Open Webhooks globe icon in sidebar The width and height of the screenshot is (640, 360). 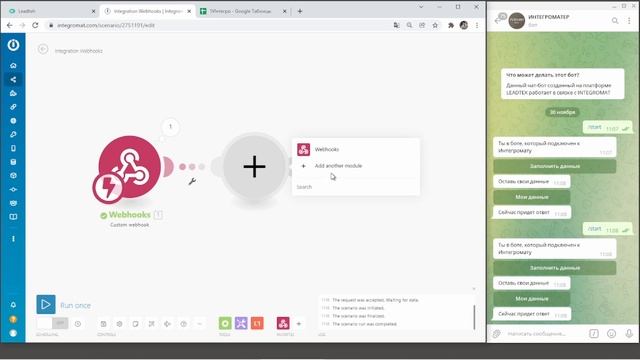point(13,121)
